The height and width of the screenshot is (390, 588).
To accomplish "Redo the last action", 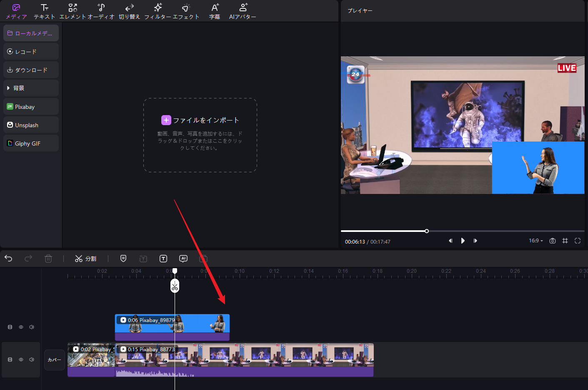I will tap(28, 259).
